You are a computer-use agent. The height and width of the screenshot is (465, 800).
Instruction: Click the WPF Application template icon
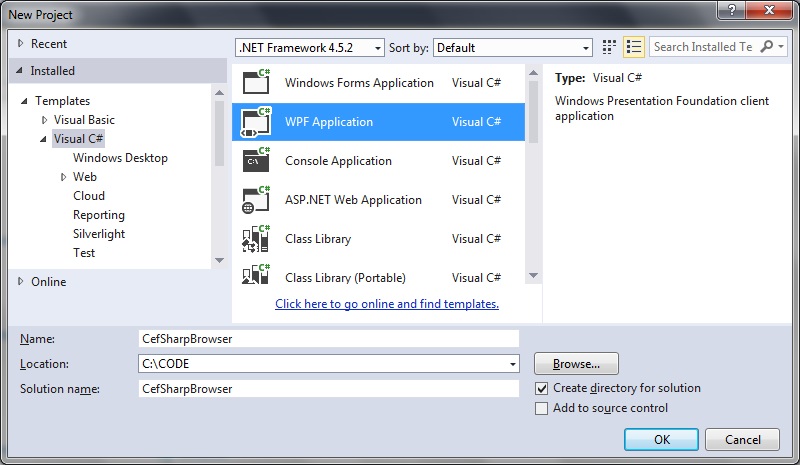(256, 121)
